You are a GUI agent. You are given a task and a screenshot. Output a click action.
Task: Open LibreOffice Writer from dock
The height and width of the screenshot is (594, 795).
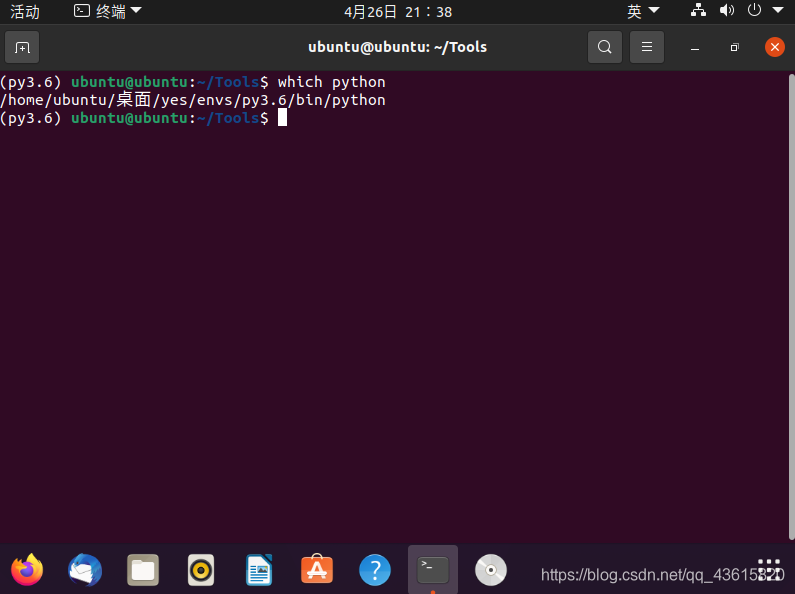[x=259, y=570]
